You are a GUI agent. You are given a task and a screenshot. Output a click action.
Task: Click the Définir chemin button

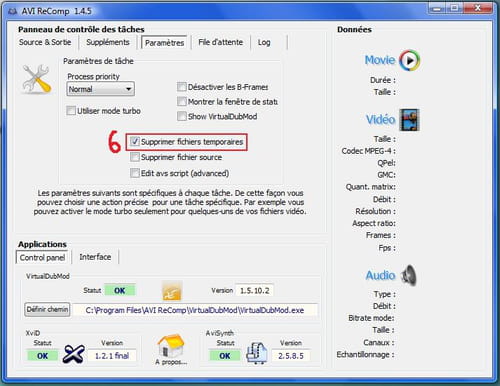[x=47, y=310]
